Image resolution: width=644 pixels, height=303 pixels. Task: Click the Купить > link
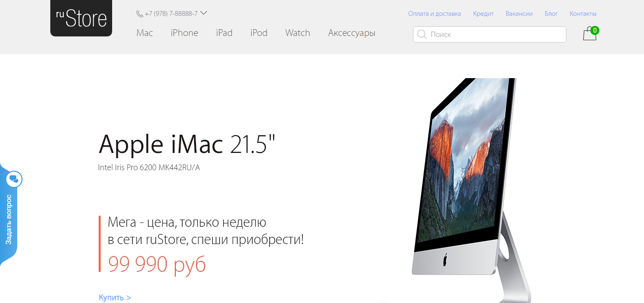tap(115, 298)
